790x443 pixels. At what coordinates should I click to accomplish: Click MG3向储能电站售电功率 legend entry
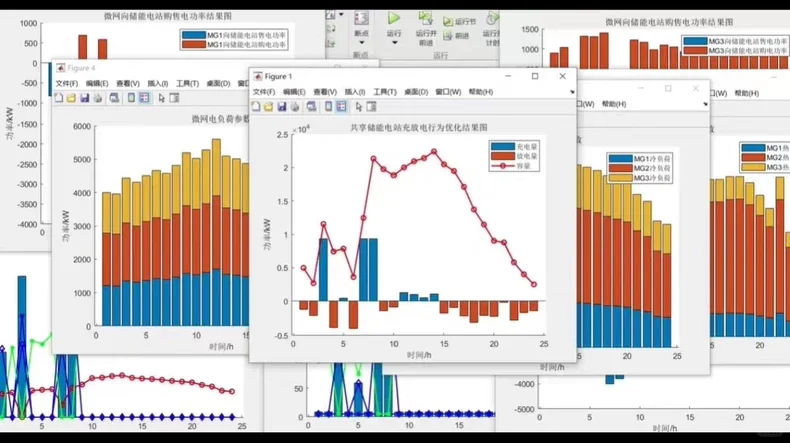736,41
